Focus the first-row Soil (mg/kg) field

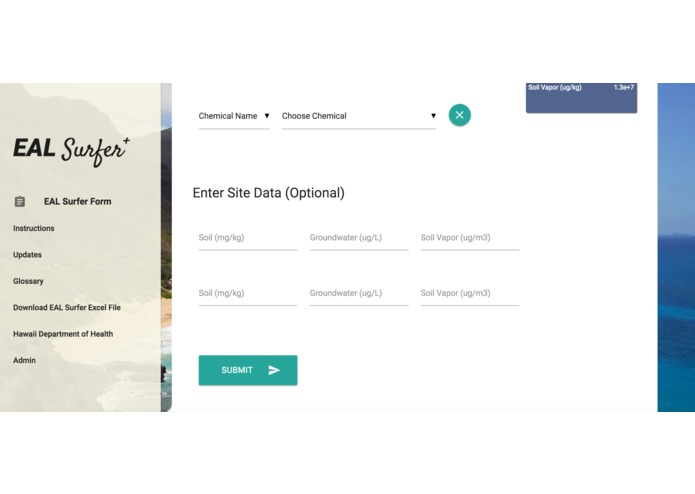[248, 238]
